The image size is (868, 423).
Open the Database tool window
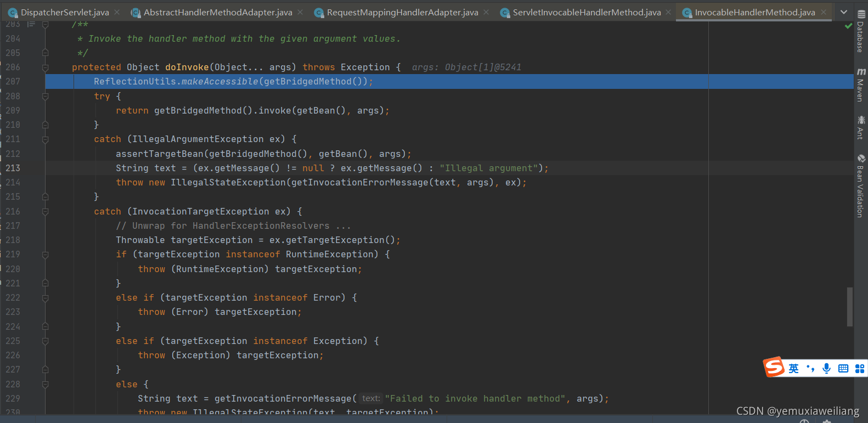coord(861,31)
